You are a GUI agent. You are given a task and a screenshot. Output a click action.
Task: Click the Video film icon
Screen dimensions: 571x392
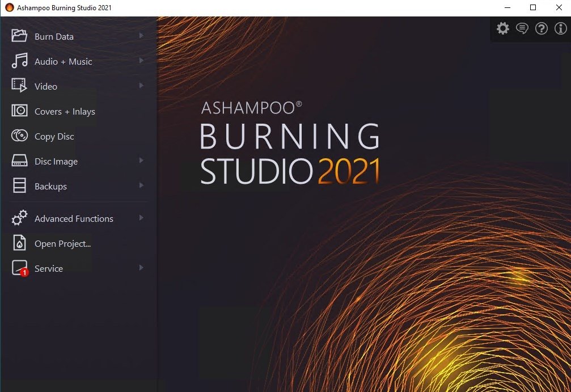[19, 85]
